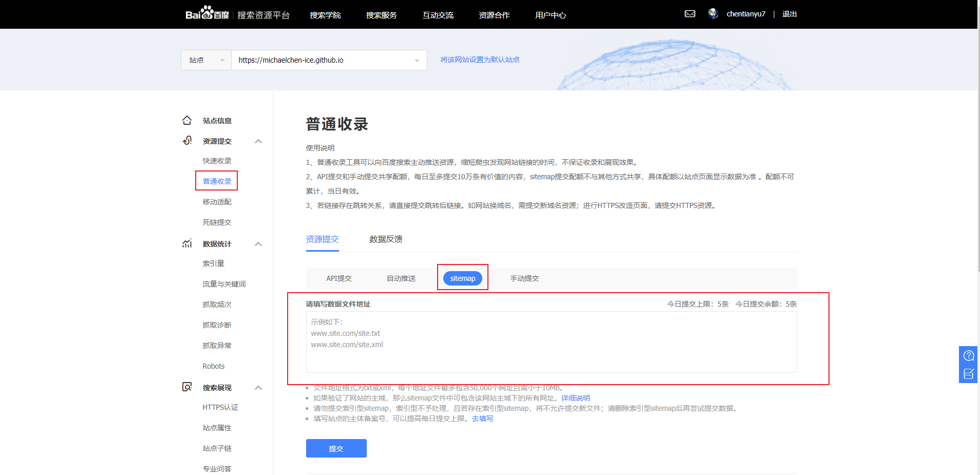Open the feedback edit floating icon
The height and width of the screenshot is (475, 980).
click(969, 374)
